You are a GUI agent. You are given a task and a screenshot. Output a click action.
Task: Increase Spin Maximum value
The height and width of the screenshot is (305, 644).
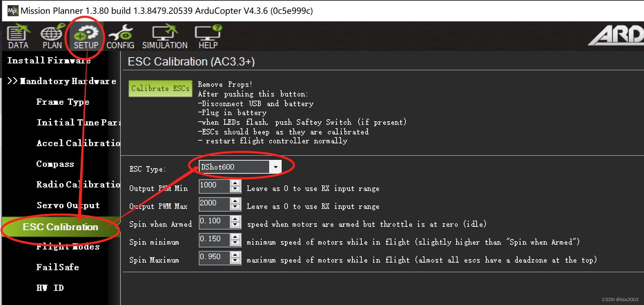pos(235,254)
